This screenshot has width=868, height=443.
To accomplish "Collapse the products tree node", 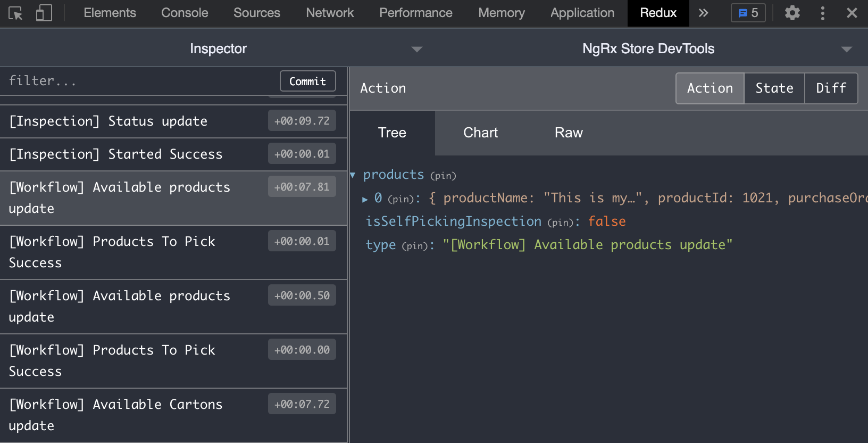I will click(x=353, y=175).
